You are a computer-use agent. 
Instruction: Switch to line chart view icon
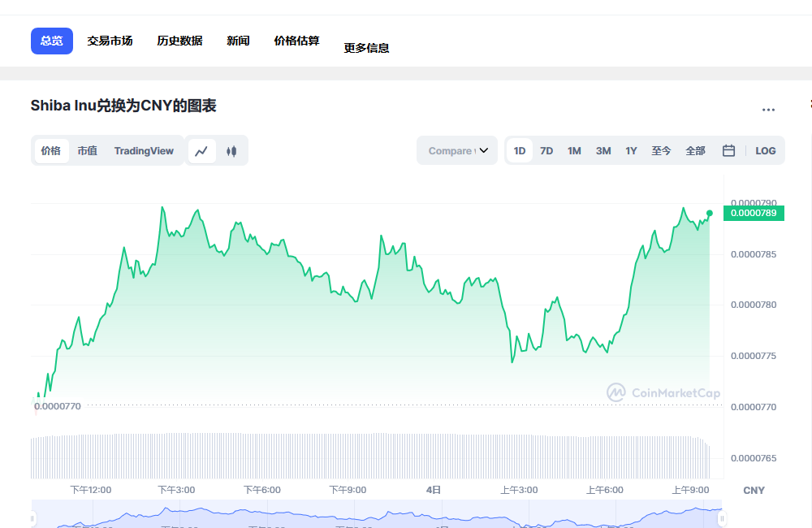click(201, 151)
